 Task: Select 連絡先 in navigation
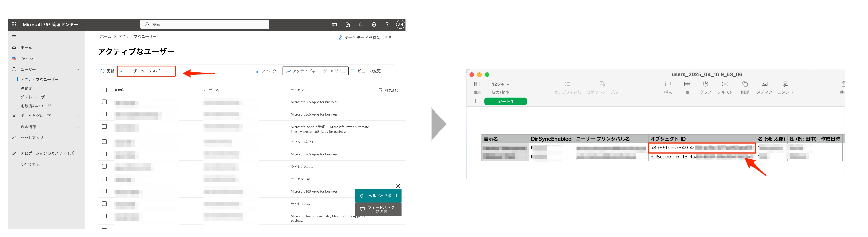tap(26, 88)
